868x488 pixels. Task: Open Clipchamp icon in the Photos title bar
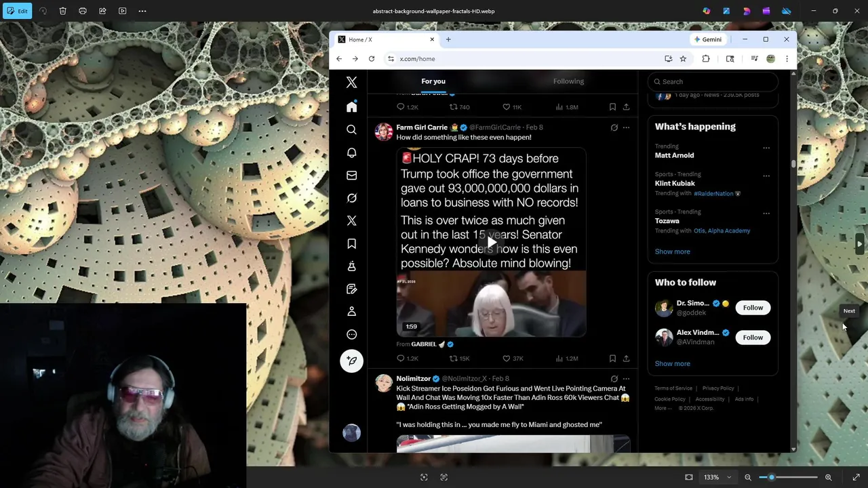766,11
